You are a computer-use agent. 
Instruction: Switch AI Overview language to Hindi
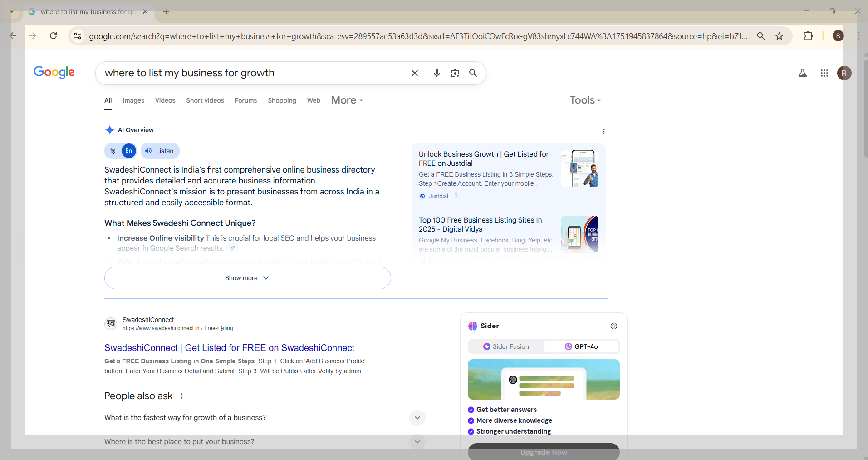(113, 151)
